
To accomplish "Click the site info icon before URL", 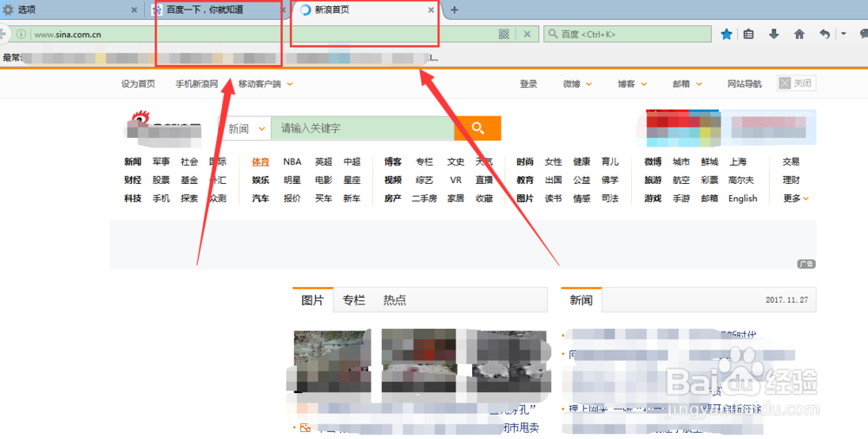I will click(21, 35).
